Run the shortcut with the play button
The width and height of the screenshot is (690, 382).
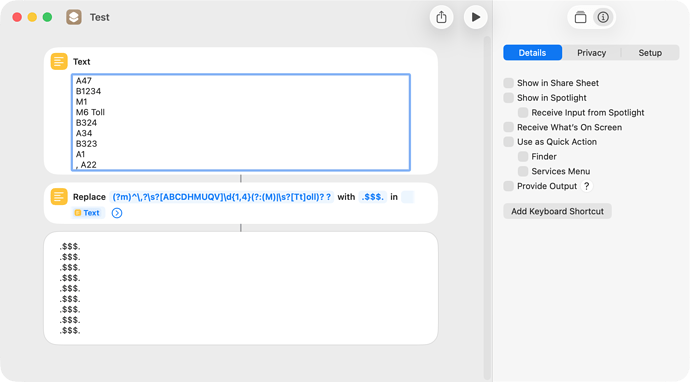476,18
